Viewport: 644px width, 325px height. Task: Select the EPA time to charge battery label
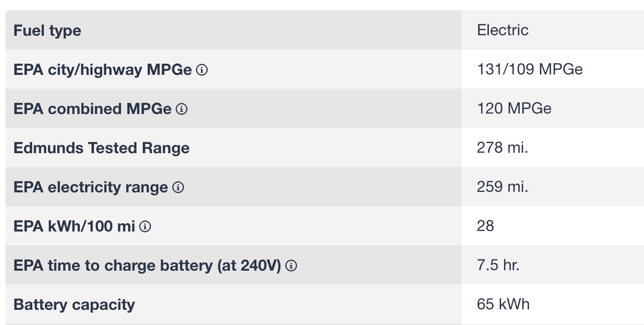[147, 266]
